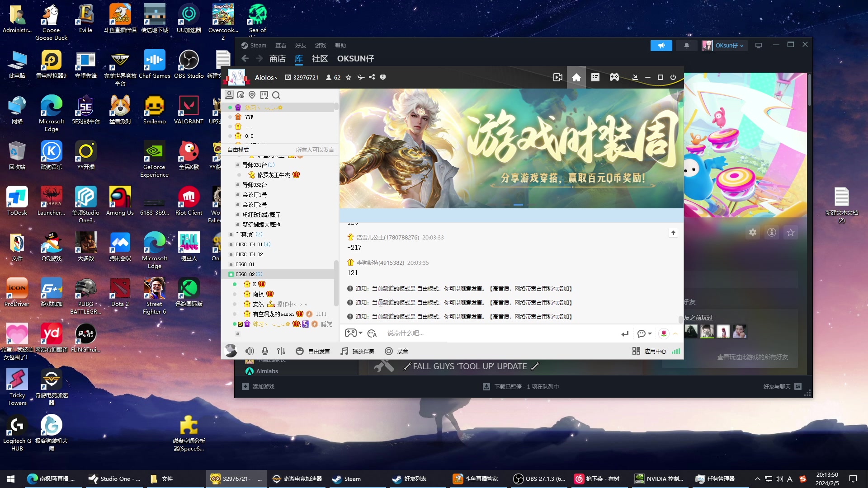The width and height of the screenshot is (868, 488).
Task: Click the YY mini-mode arrow icon
Action: [635, 77]
